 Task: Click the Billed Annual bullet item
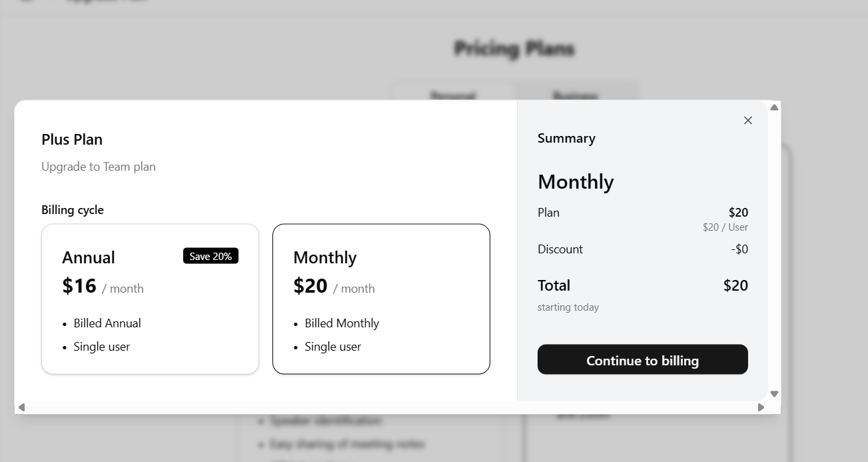click(x=107, y=323)
